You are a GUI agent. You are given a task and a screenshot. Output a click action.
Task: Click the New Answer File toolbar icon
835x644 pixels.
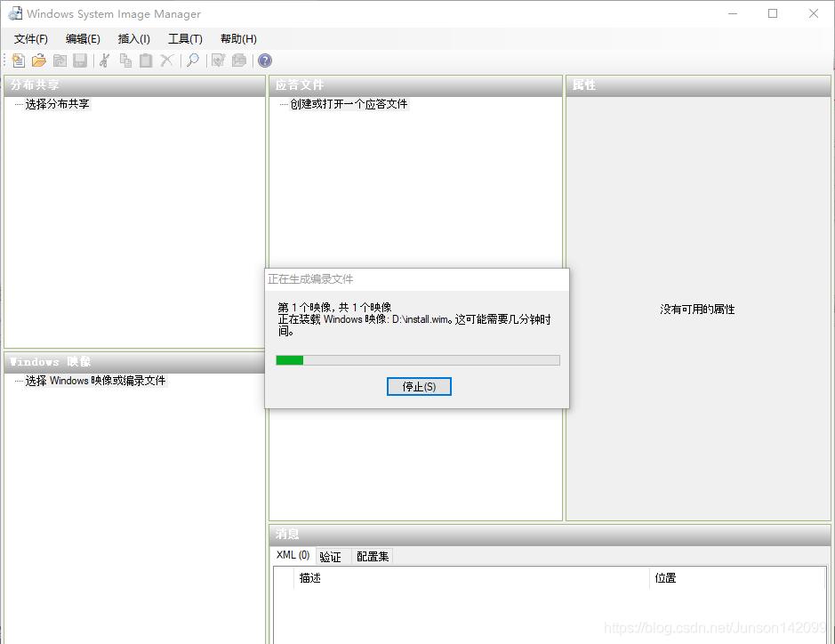(18, 60)
